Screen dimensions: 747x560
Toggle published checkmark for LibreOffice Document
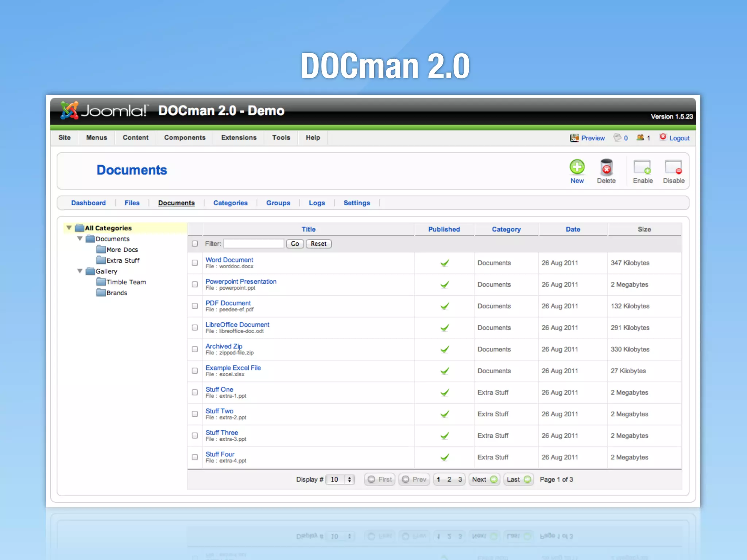(444, 328)
